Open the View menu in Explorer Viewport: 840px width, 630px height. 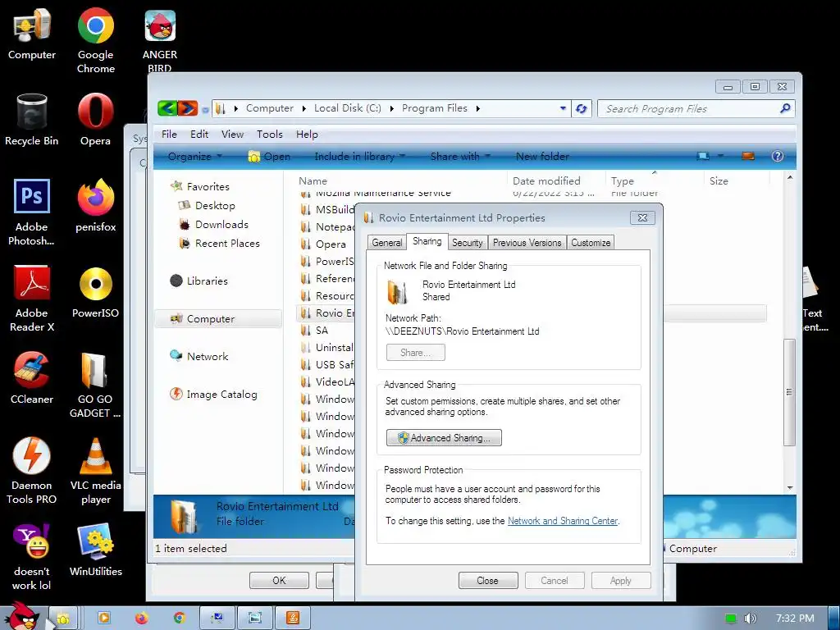[232, 134]
